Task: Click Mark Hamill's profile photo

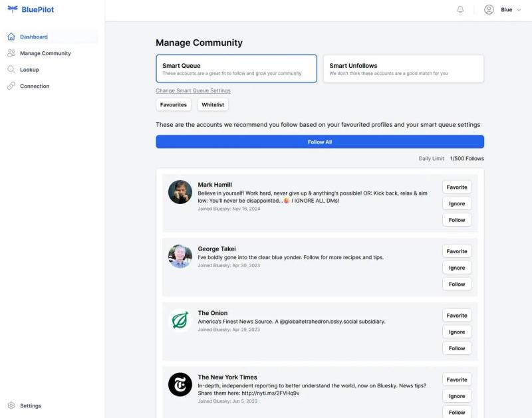Action: (x=180, y=192)
